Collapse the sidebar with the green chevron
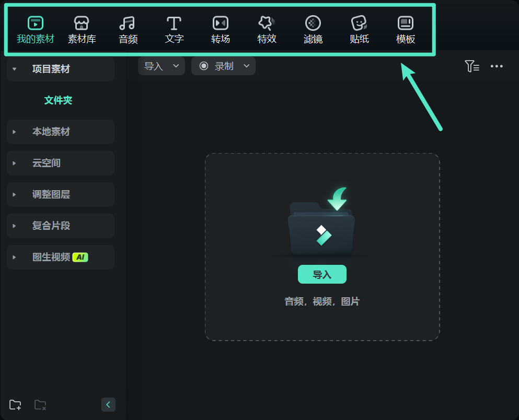The height and width of the screenshot is (420, 519). (x=108, y=404)
